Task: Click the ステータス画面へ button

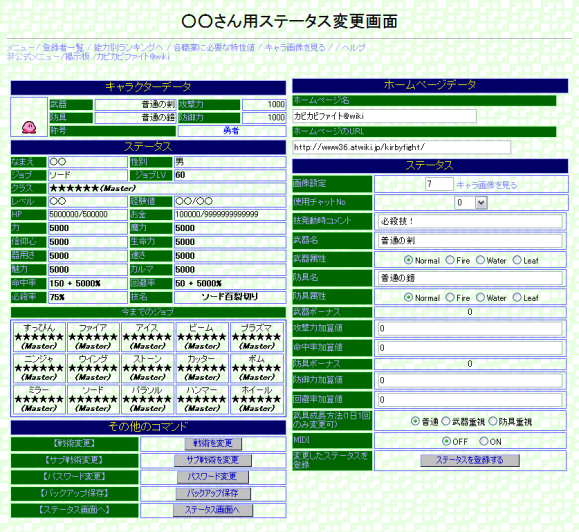Action: (213, 510)
